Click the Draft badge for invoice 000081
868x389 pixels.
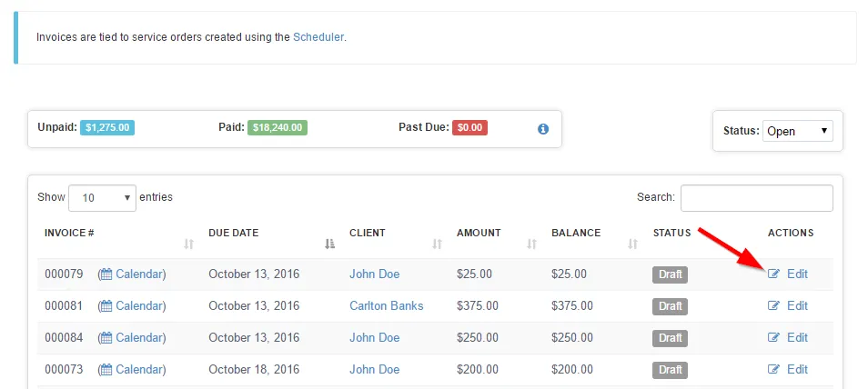pos(670,306)
